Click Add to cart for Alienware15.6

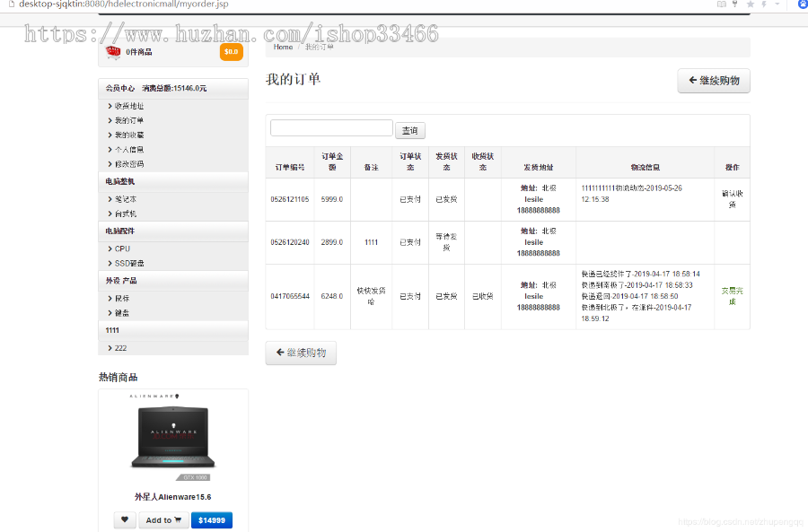(x=163, y=520)
